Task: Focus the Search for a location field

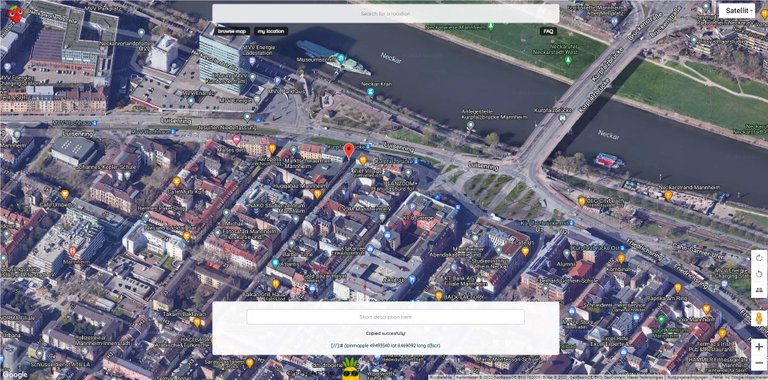Action: [385, 14]
